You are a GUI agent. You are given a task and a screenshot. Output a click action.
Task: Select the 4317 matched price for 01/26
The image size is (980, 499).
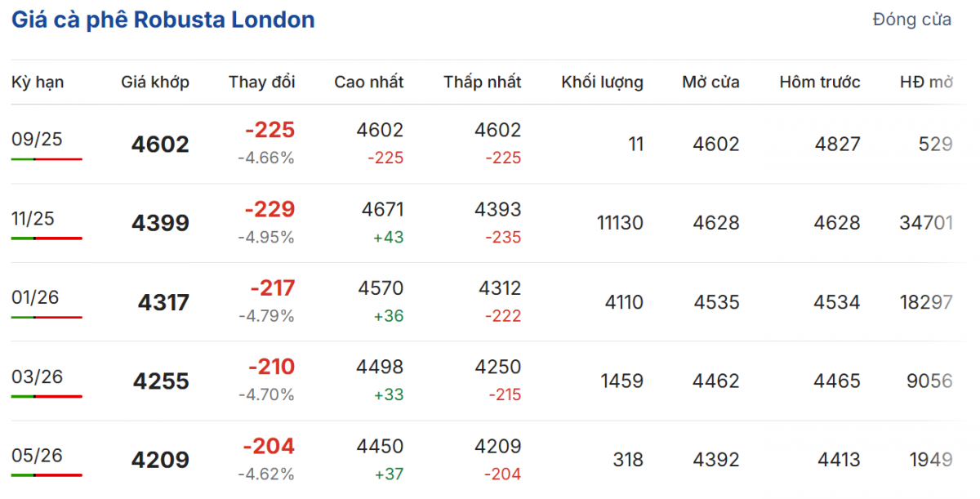point(163,302)
